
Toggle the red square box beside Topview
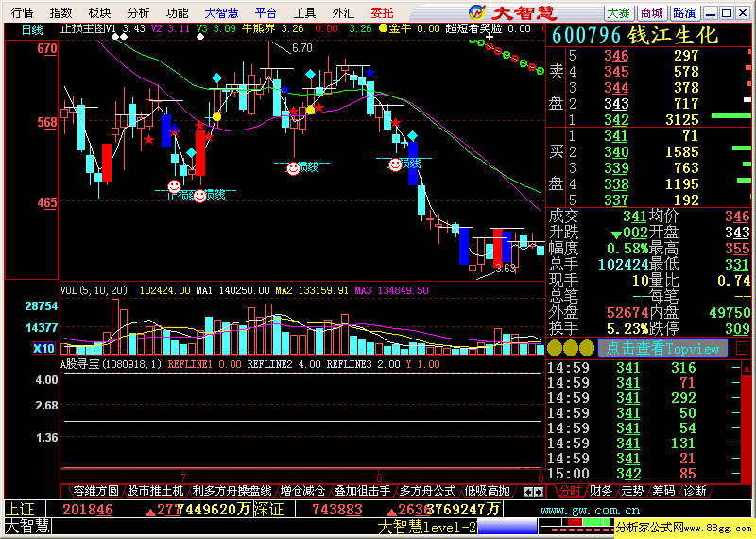[x=742, y=348]
